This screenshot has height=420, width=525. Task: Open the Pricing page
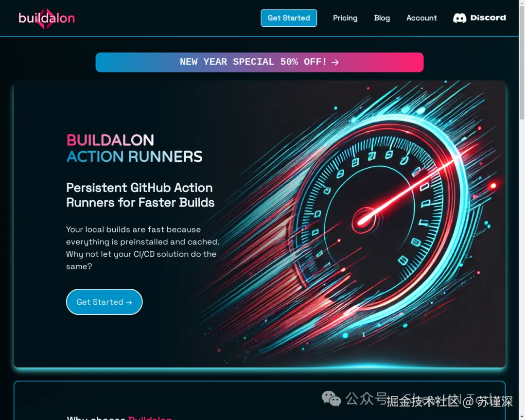click(x=345, y=18)
